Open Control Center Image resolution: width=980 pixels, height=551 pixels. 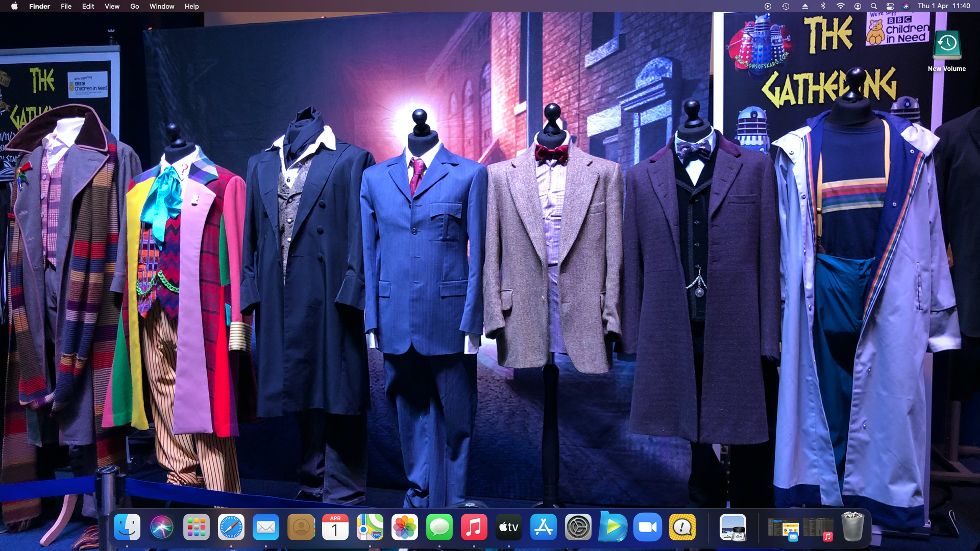[890, 6]
